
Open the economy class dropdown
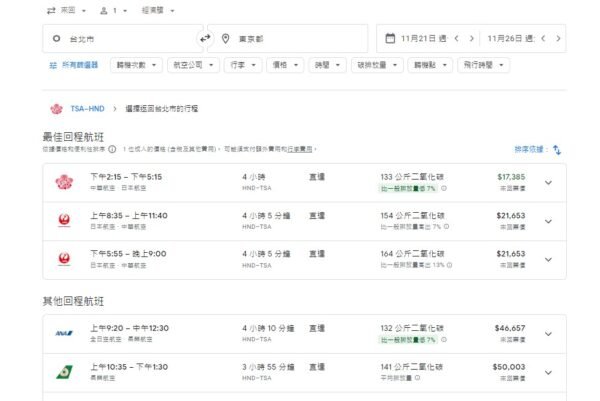click(158, 11)
